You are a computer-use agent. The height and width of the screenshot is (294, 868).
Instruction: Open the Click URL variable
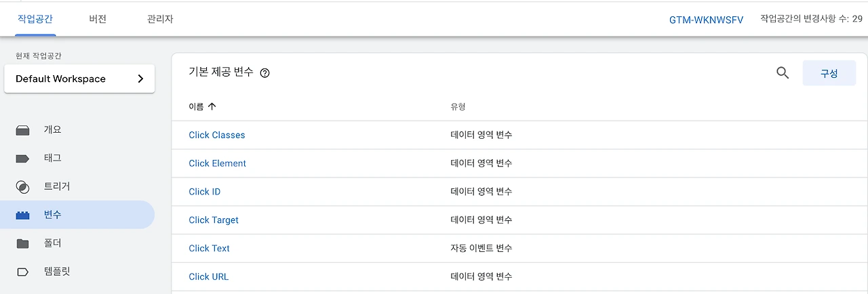click(208, 276)
